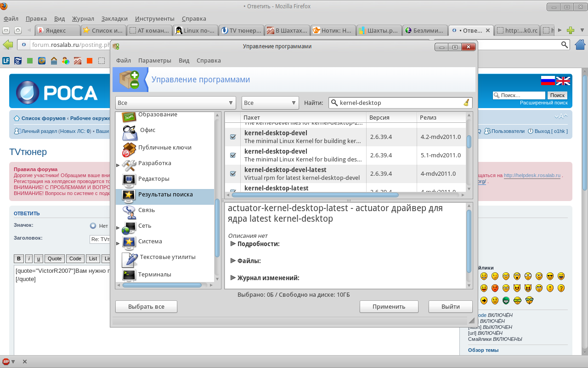Image resolution: width=588 pixels, height=368 pixels.
Task: Open Справка menu in package manager
Action: 209,60
